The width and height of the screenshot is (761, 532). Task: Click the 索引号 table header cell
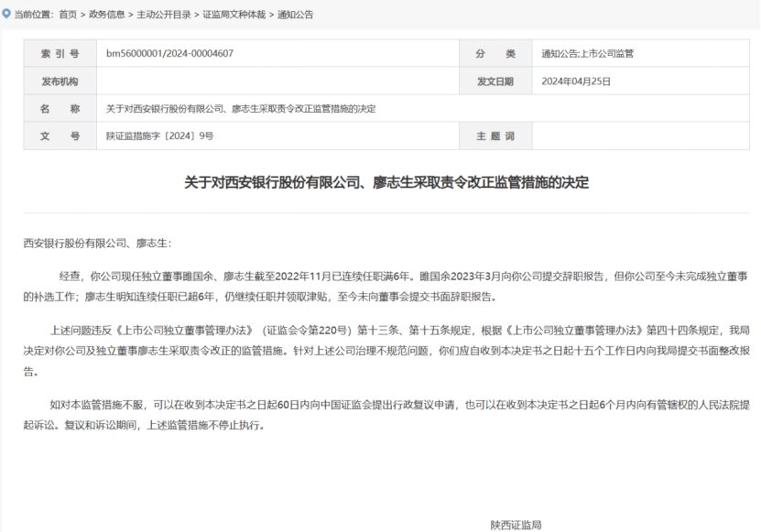click(x=60, y=53)
